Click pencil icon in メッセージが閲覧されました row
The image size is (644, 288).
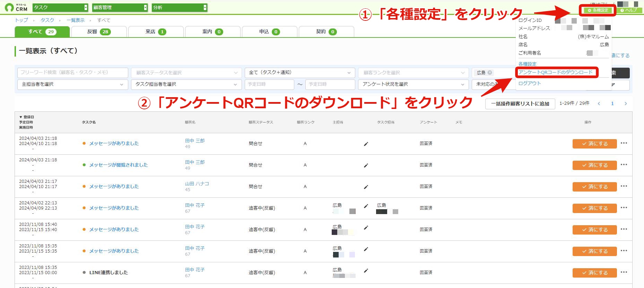[x=366, y=166]
